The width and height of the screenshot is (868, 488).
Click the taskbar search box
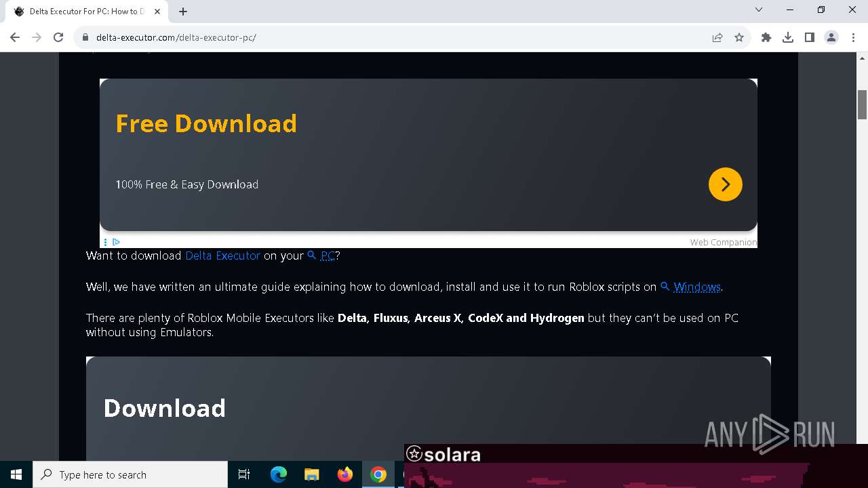coord(130,474)
